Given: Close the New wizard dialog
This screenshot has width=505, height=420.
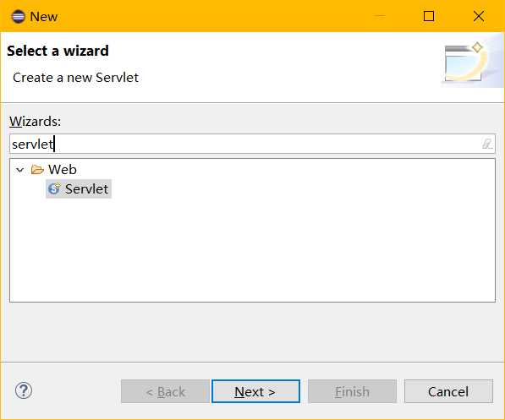Looking at the screenshot, I should [x=479, y=16].
